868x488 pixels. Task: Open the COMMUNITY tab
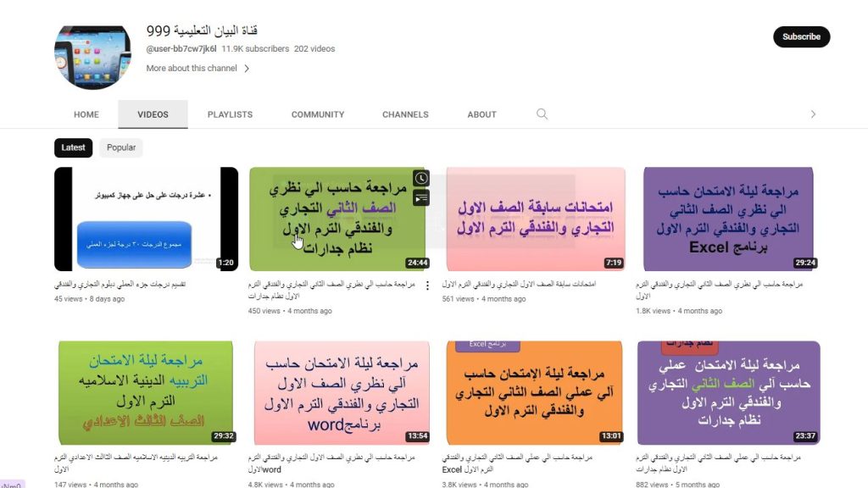[317, 114]
